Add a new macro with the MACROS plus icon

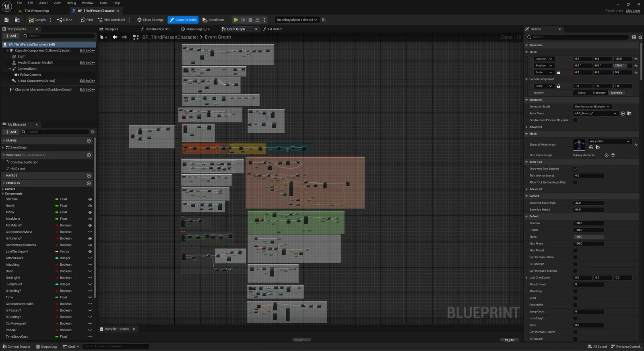point(89,175)
